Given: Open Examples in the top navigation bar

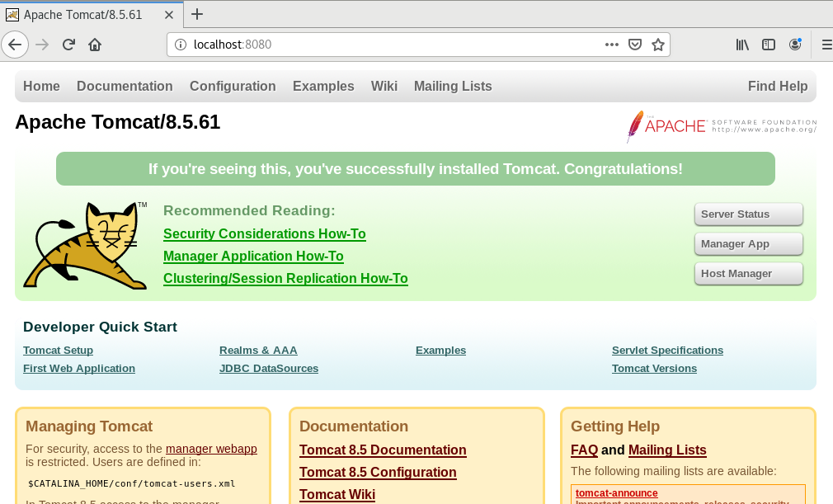Looking at the screenshot, I should [323, 86].
